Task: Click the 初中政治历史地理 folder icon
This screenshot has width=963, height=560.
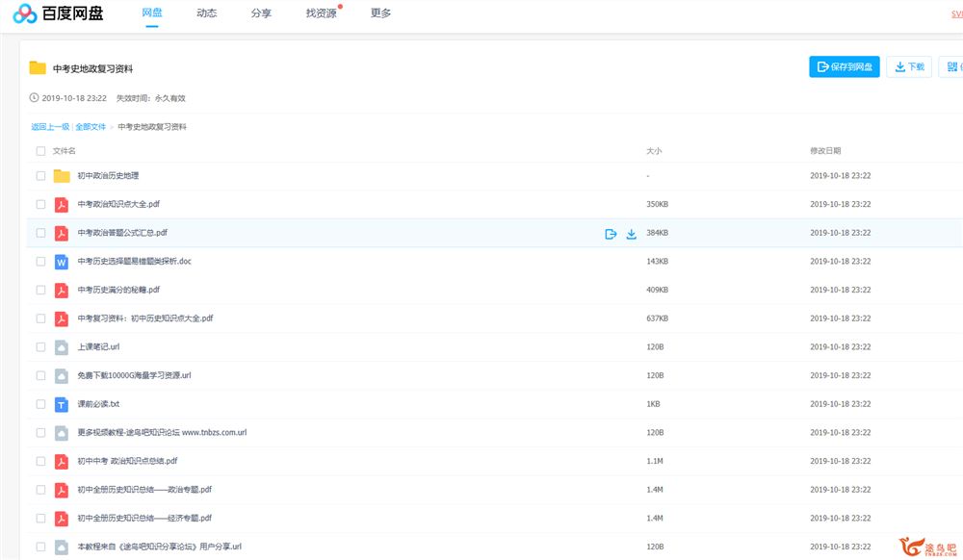Action: 62,176
